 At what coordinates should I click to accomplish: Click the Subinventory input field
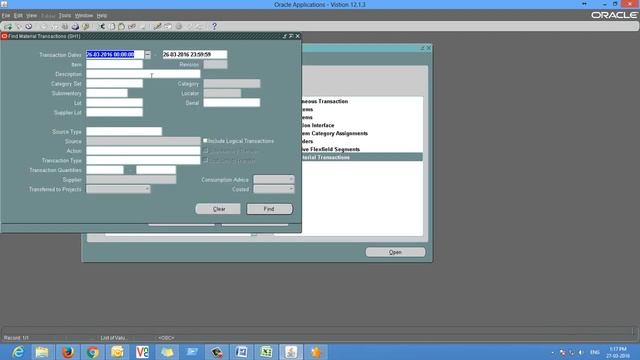tap(107, 93)
